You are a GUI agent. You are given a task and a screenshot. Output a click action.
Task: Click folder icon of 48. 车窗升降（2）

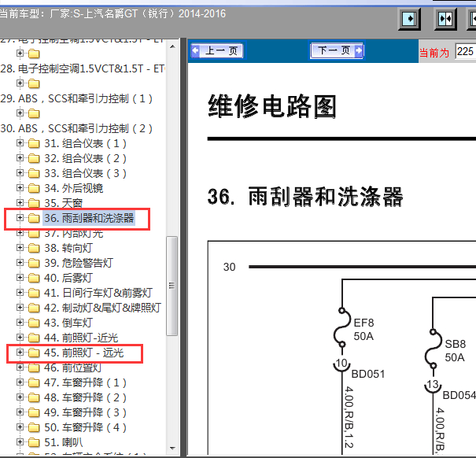pyautogui.click(x=34, y=397)
